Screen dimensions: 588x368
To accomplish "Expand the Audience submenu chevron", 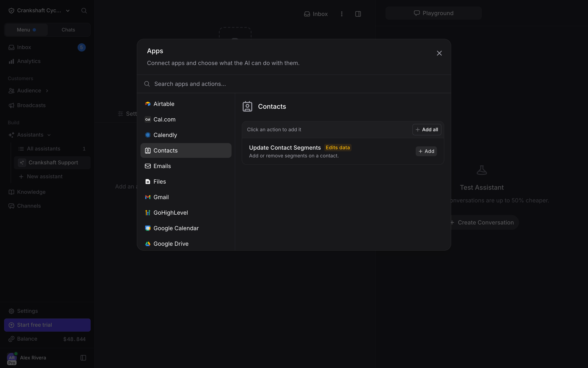I will (47, 91).
